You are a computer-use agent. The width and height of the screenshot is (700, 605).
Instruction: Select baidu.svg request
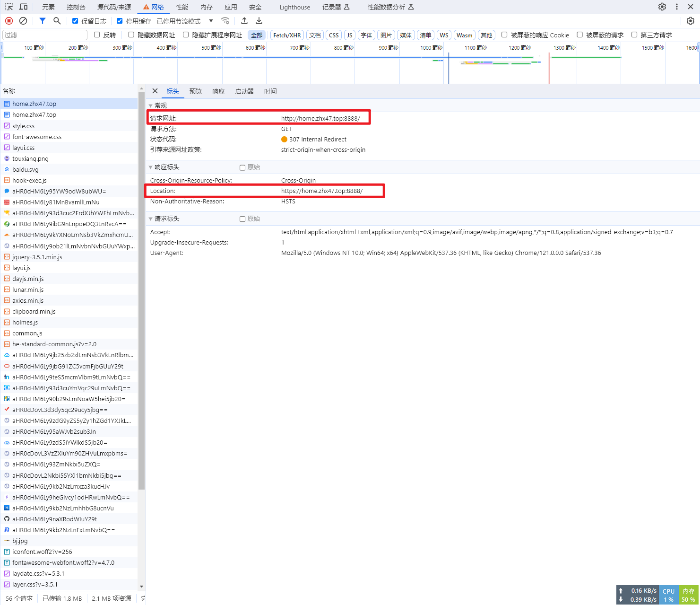69,169
